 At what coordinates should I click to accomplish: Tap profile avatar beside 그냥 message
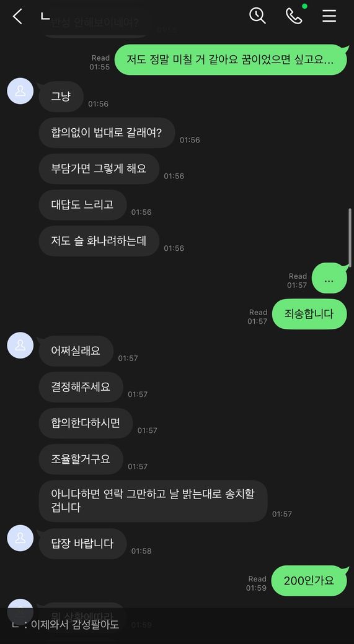click(20, 91)
